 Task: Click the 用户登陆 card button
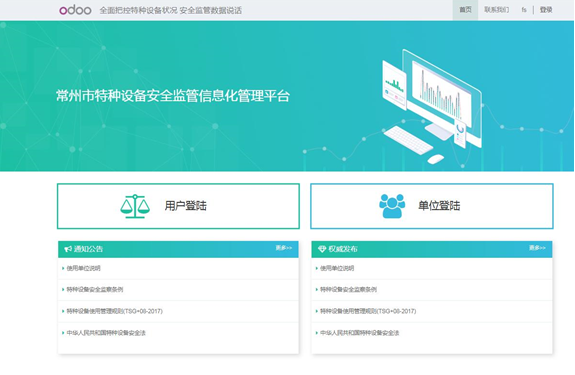click(178, 206)
